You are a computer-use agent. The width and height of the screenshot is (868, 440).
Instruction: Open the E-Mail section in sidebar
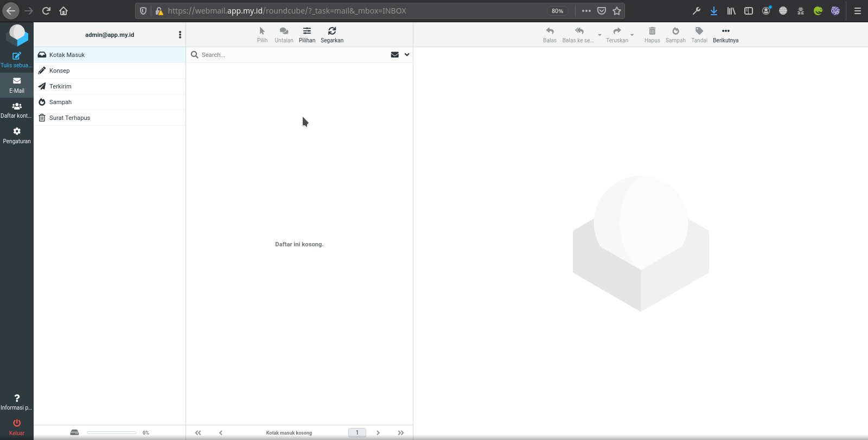(x=17, y=85)
